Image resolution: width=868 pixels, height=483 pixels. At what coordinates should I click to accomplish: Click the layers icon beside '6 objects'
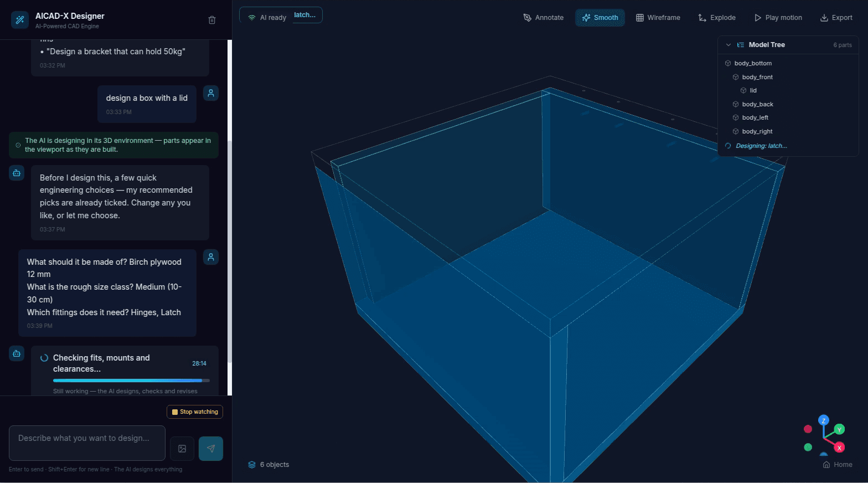[252, 465]
